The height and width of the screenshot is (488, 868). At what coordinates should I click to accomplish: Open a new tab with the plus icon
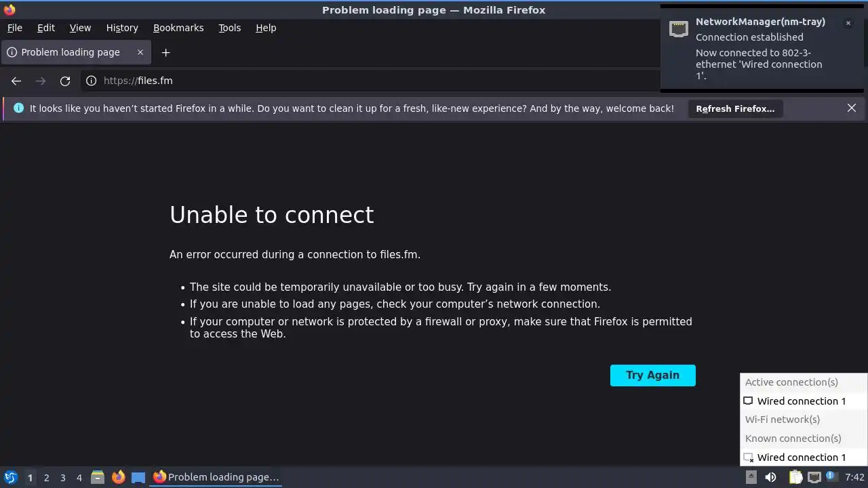165,52
